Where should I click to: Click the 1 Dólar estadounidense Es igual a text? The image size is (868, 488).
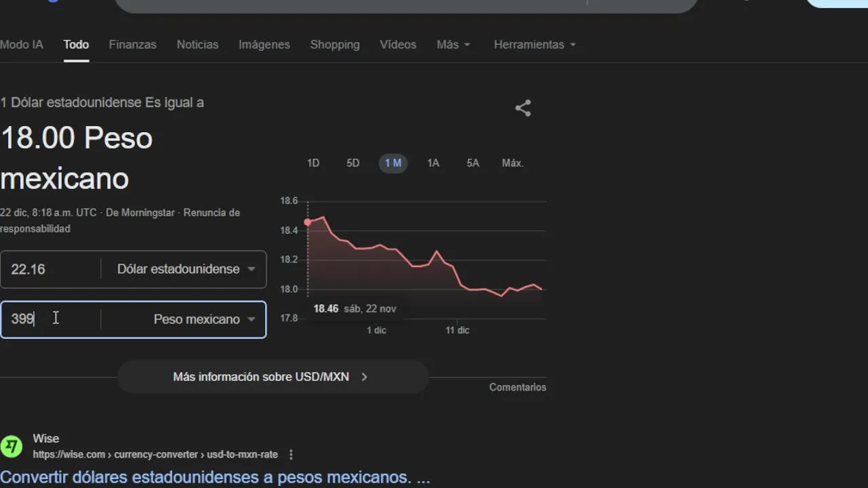click(102, 102)
